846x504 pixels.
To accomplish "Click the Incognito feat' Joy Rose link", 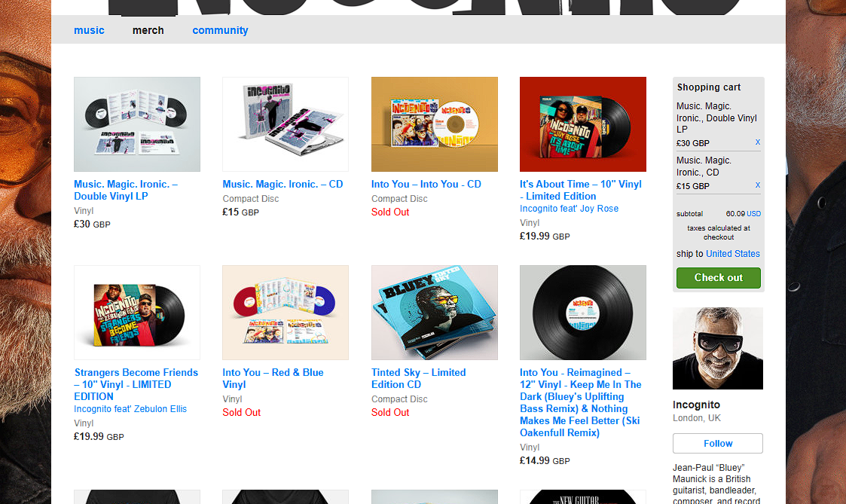I will (x=570, y=209).
